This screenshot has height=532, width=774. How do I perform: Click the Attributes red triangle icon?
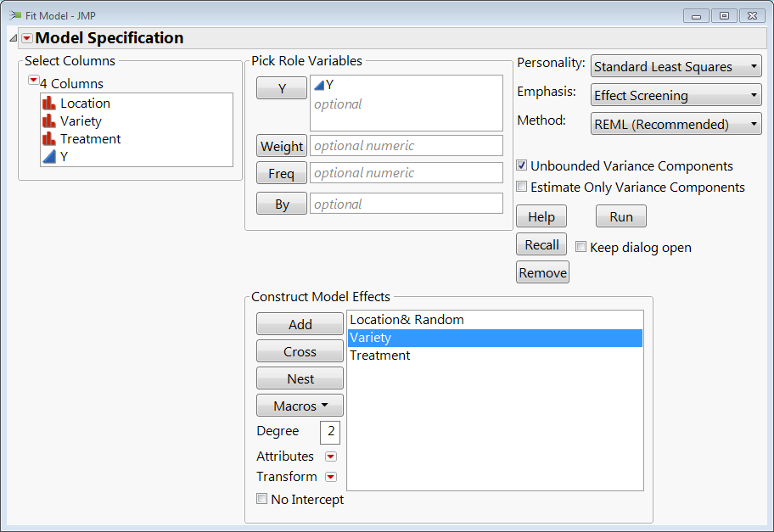pos(331,456)
